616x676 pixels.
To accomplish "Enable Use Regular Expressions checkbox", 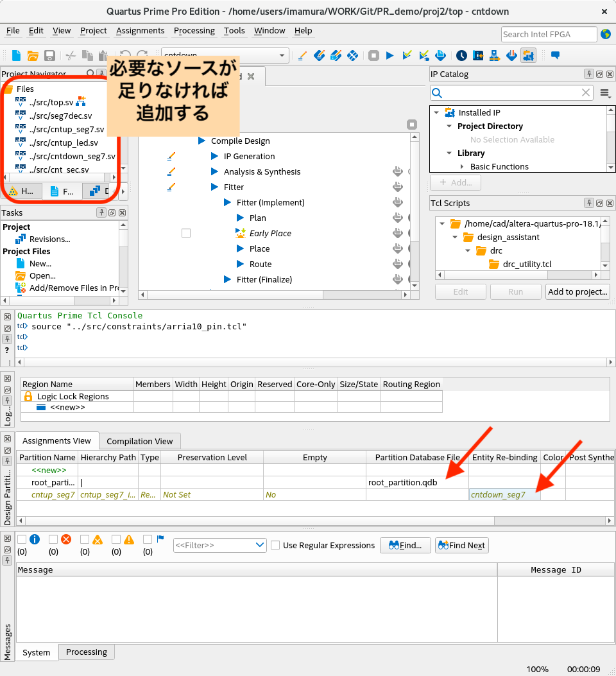I will 275,546.
